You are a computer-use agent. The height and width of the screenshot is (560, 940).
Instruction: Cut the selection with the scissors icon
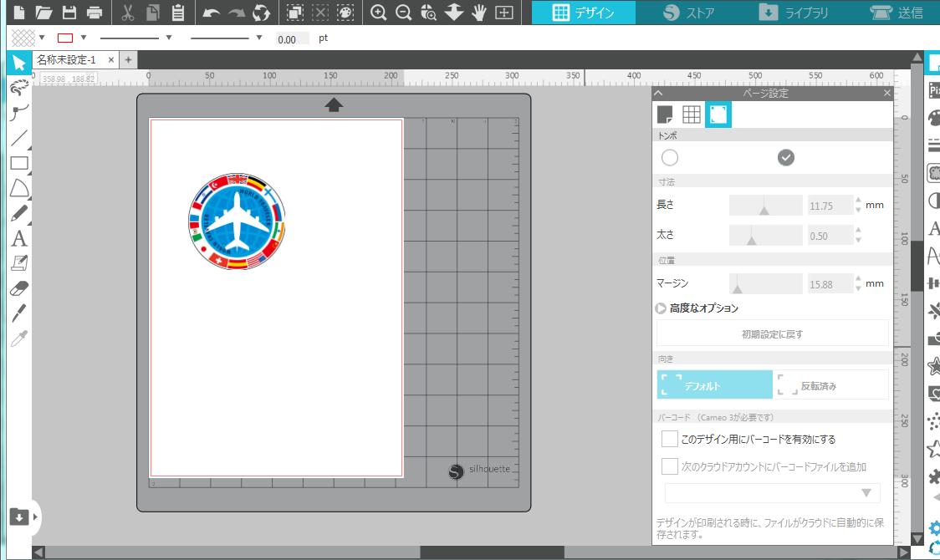[128, 12]
